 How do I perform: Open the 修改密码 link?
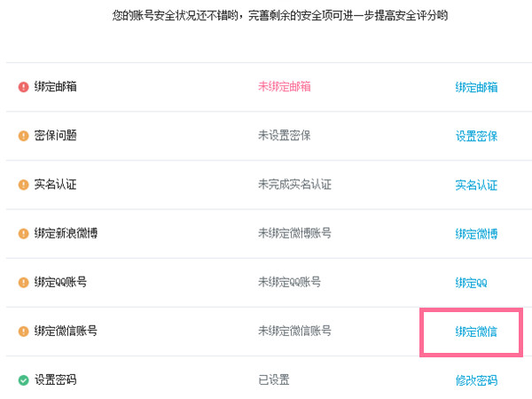pyautogui.click(x=476, y=380)
